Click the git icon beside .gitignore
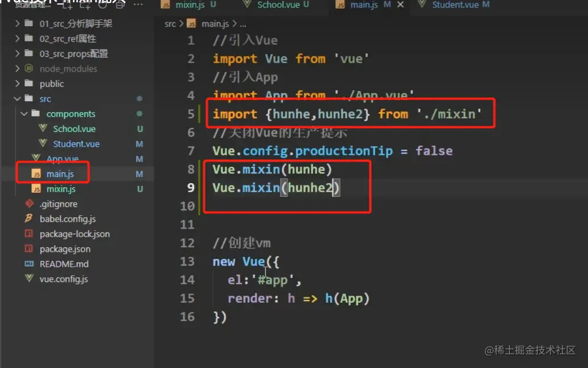 (x=29, y=204)
